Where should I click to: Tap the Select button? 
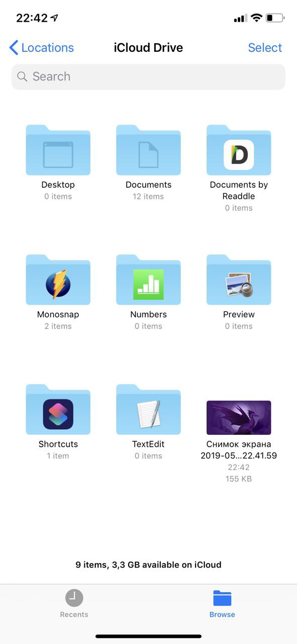click(x=265, y=48)
